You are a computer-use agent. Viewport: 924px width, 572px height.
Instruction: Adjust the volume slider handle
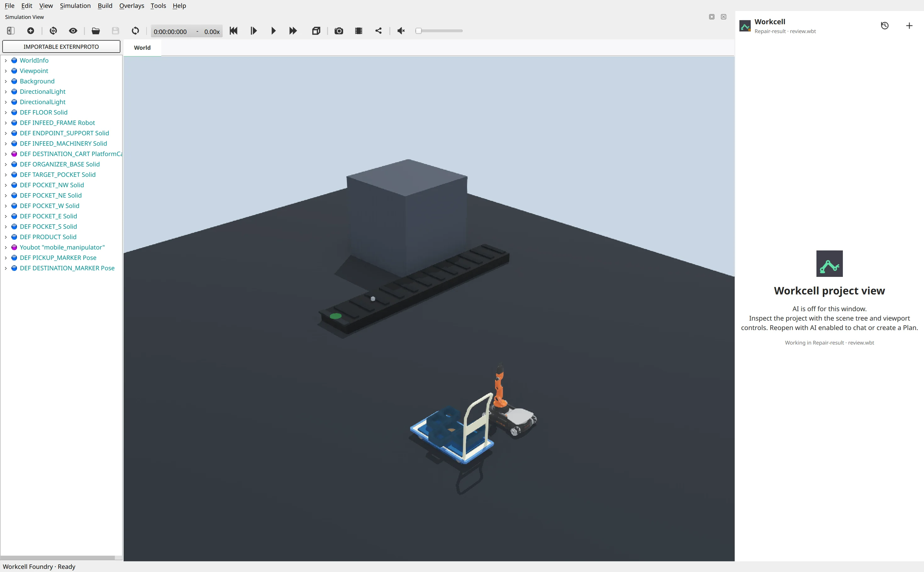point(418,31)
